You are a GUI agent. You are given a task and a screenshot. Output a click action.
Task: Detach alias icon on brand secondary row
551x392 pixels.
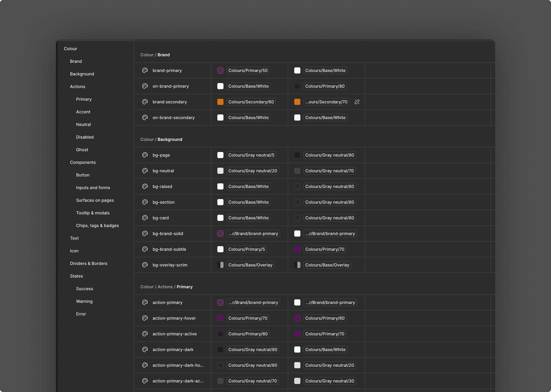click(x=357, y=102)
